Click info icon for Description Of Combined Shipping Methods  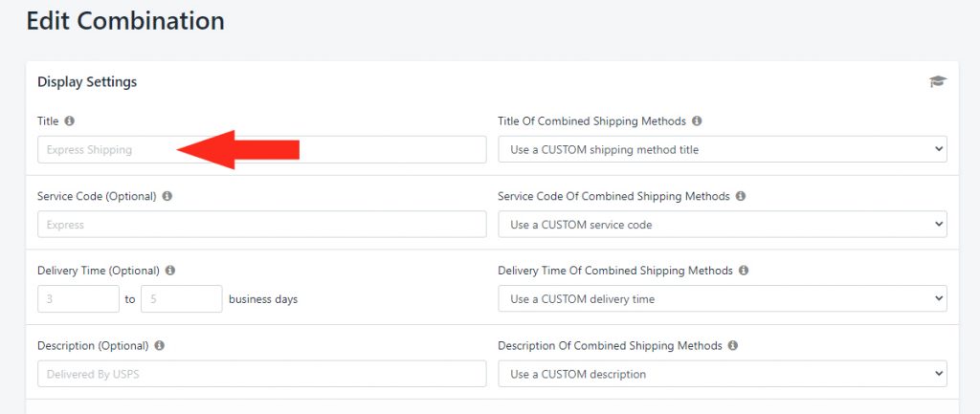click(x=733, y=345)
